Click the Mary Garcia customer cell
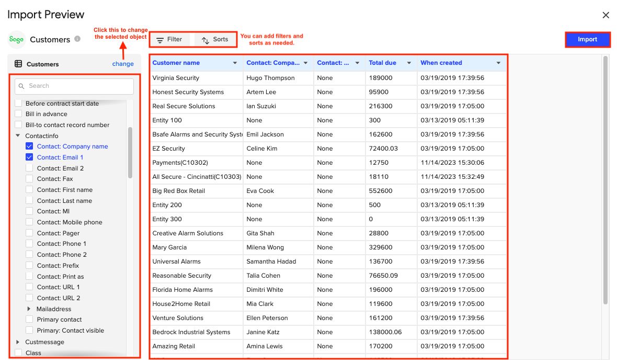617x364 pixels. [197, 247]
